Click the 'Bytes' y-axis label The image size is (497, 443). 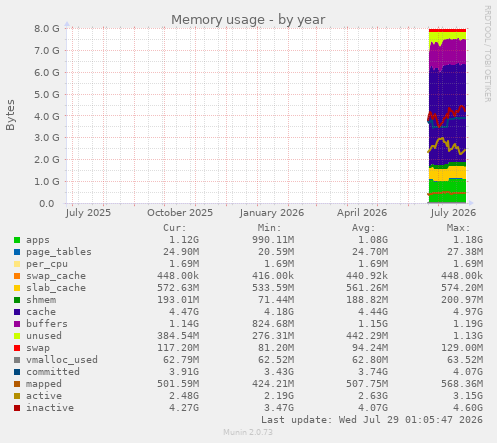[10, 115]
